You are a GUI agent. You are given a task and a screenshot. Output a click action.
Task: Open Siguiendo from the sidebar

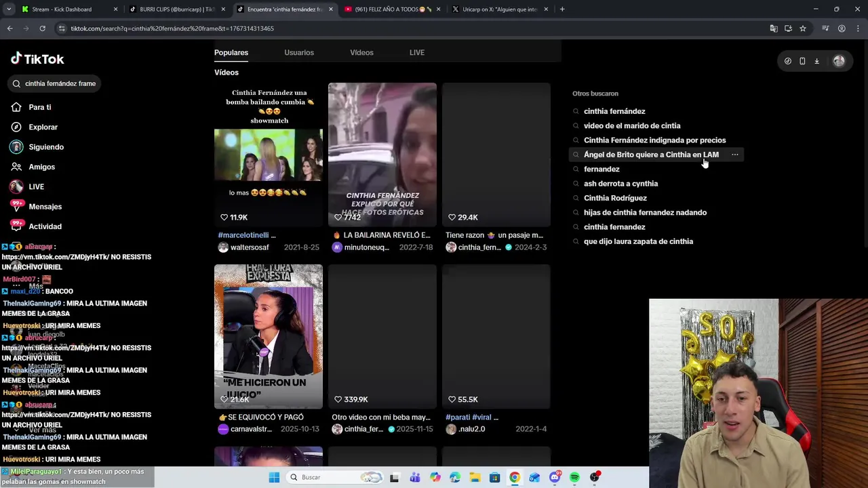click(45, 147)
